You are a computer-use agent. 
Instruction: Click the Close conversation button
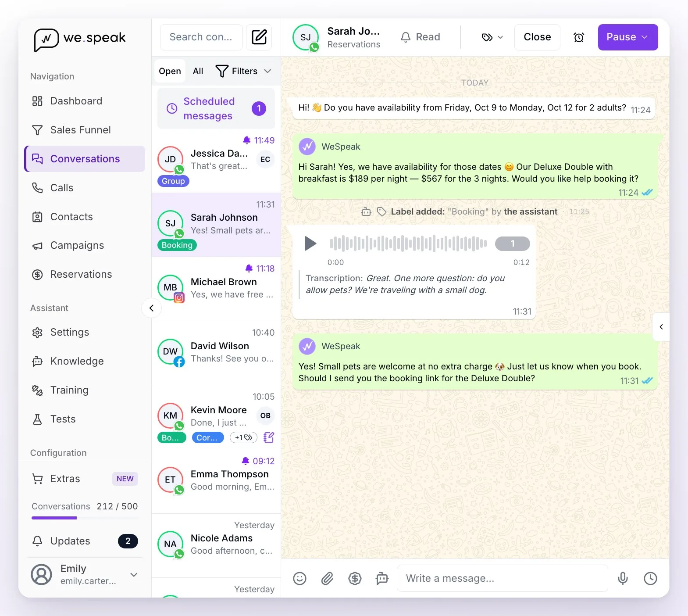537,37
